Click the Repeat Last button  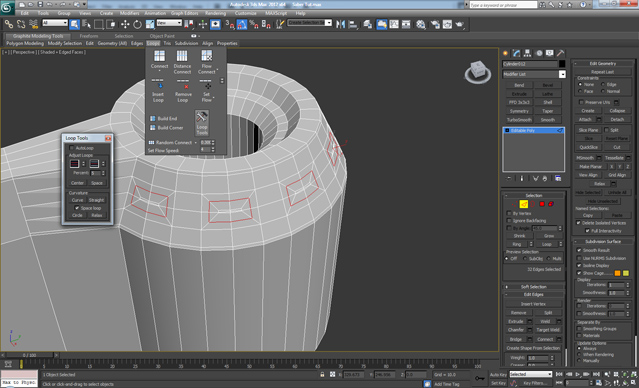602,72
